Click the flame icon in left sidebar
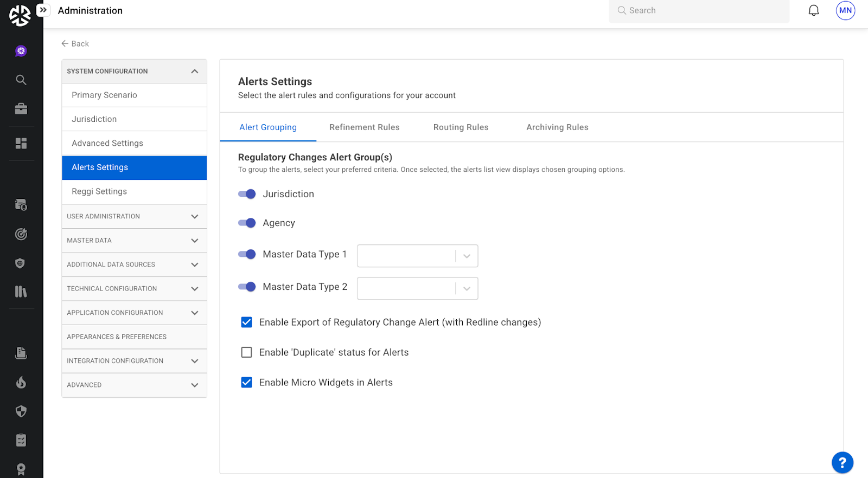The height and width of the screenshot is (478, 868). pyautogui.click(x=21, y=383)
